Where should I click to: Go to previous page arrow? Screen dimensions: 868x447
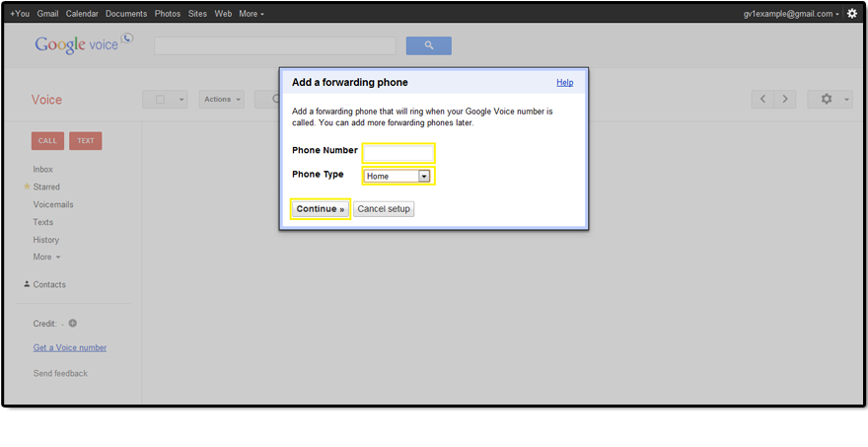pos(762,99)
